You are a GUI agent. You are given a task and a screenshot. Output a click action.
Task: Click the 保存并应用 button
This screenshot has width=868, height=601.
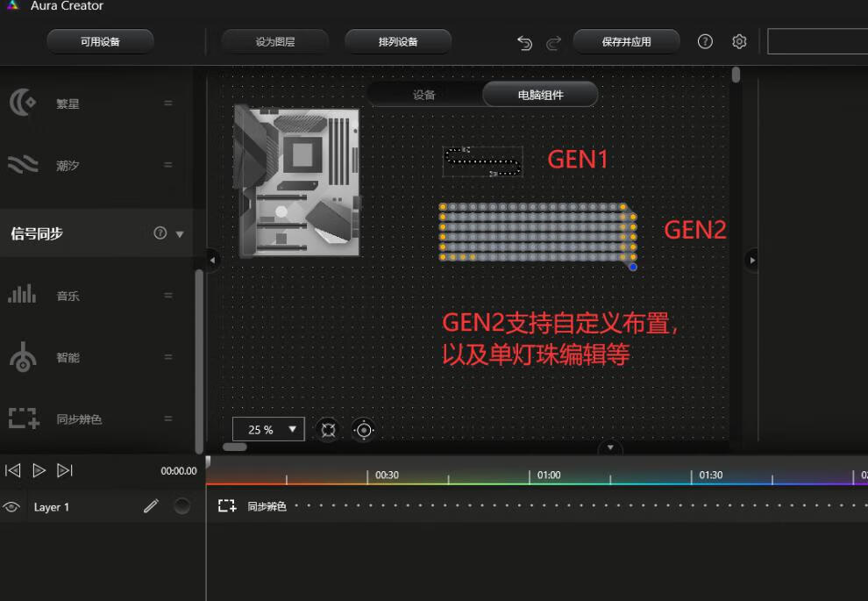[626, 42]
